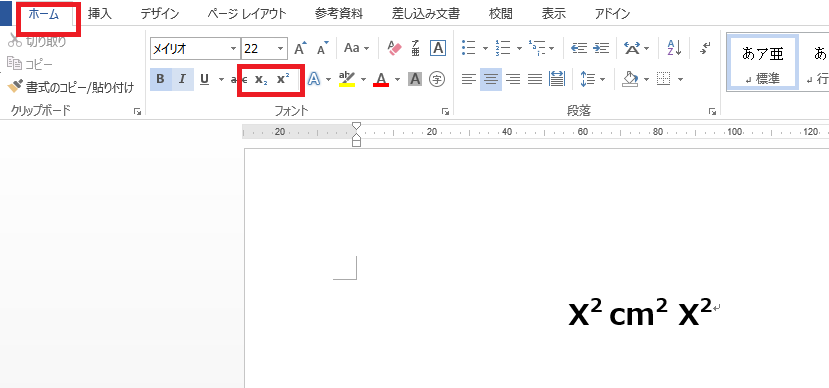Click the superscript x² button
The width and height of the screenshot is (829, 388).
pos(283,79)
